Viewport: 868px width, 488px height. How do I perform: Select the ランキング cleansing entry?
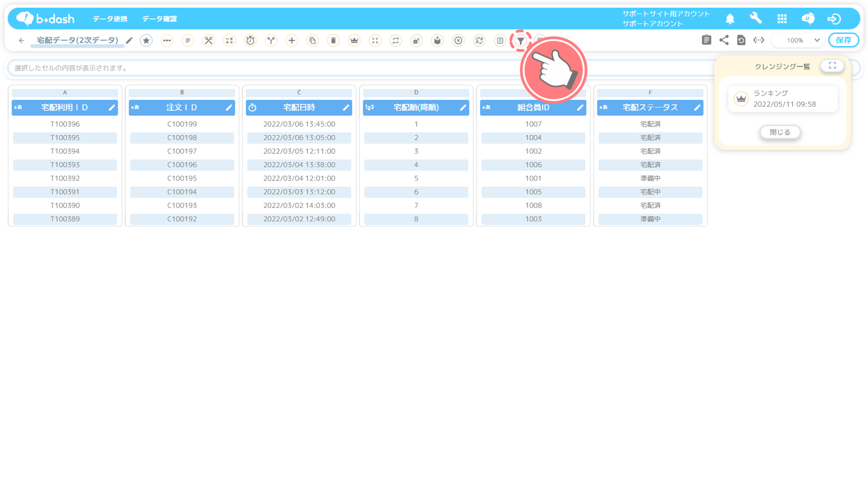(x=783, y=99)
